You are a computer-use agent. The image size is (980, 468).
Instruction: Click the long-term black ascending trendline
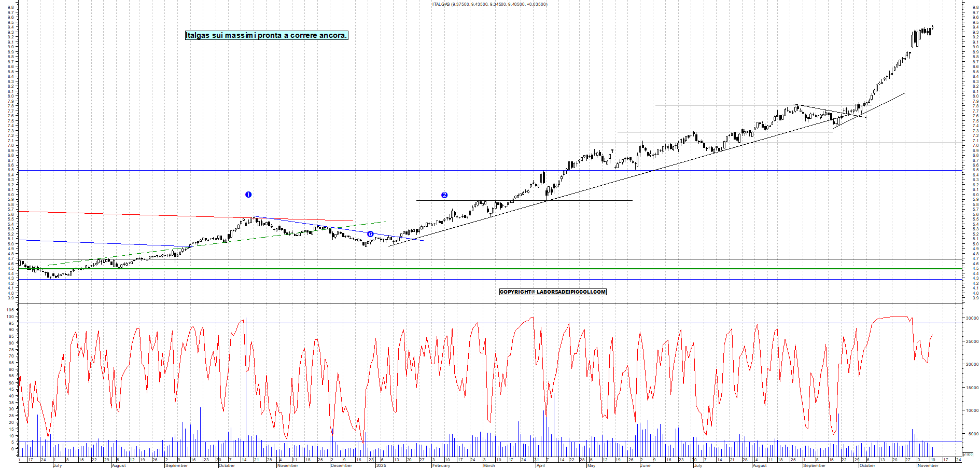(674, 171)
